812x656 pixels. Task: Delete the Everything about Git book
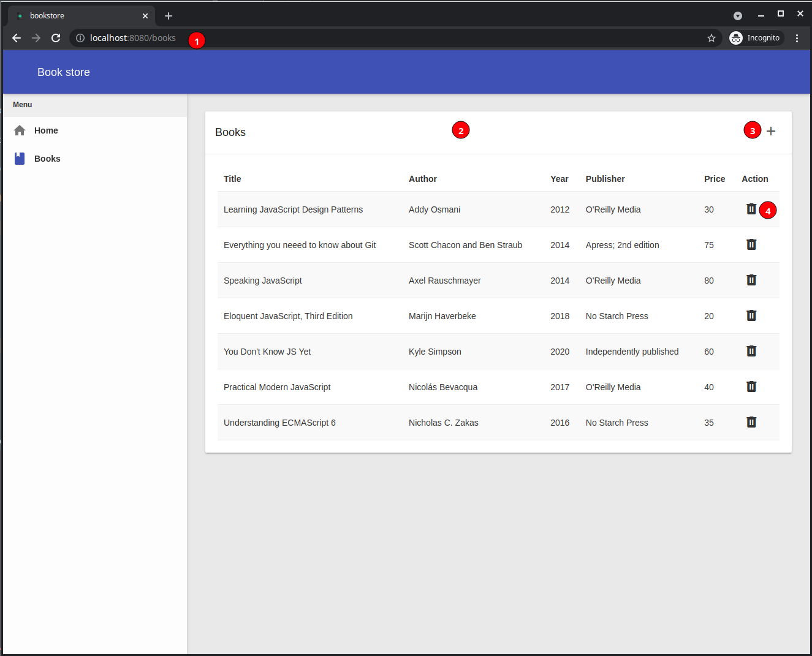click(751, 244)
